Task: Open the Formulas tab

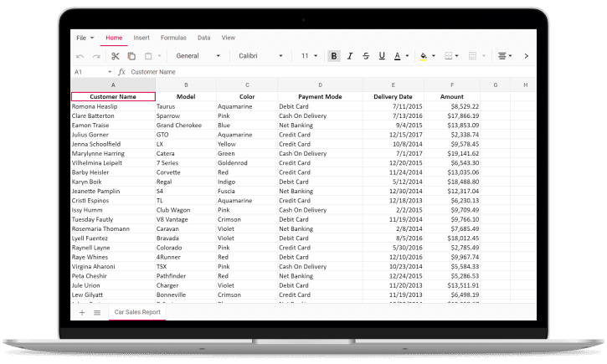Action: click(x=173, y=38)
